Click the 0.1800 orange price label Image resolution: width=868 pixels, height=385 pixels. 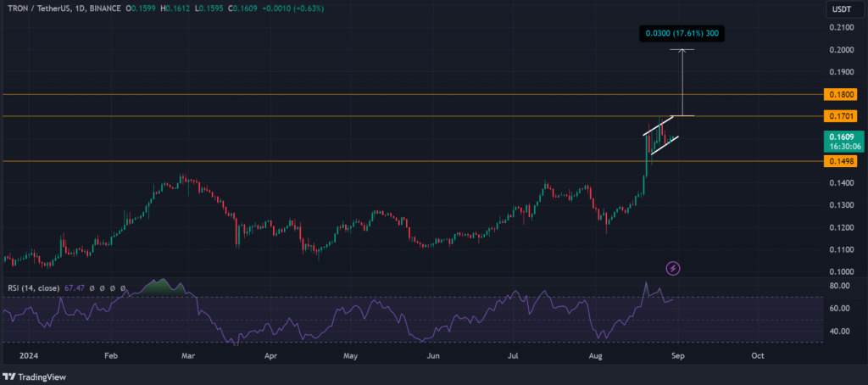click(x=840, y=94)
